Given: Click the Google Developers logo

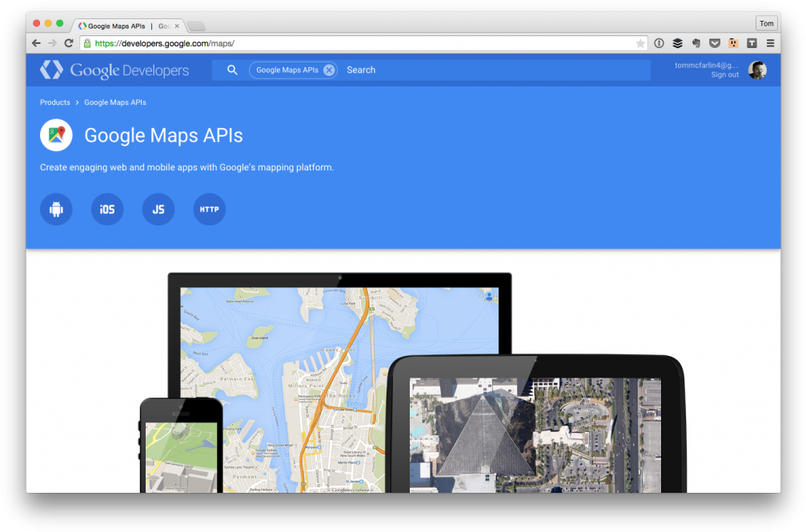Looking at the screenshot, I should (x=115, y=70).
